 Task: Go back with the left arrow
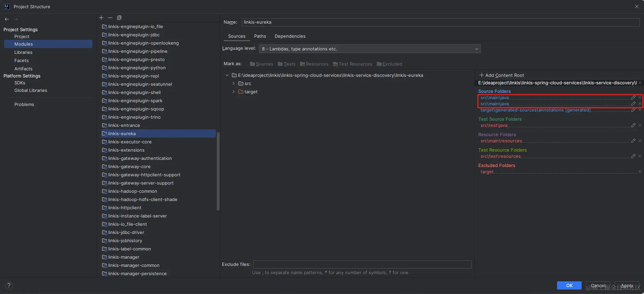(x=7, y=19)
